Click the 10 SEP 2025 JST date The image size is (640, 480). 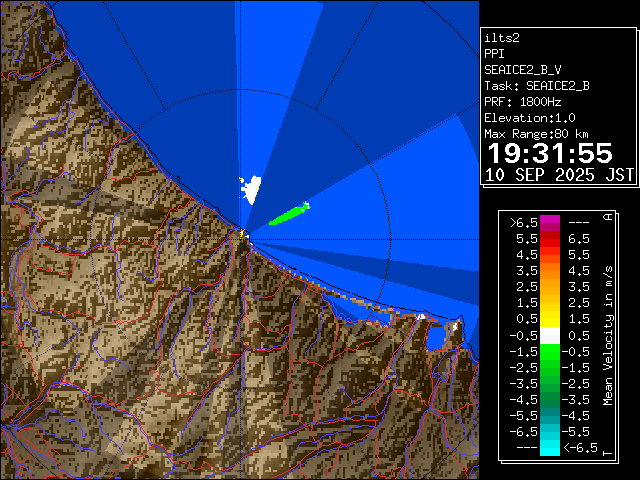coord(559,175)
